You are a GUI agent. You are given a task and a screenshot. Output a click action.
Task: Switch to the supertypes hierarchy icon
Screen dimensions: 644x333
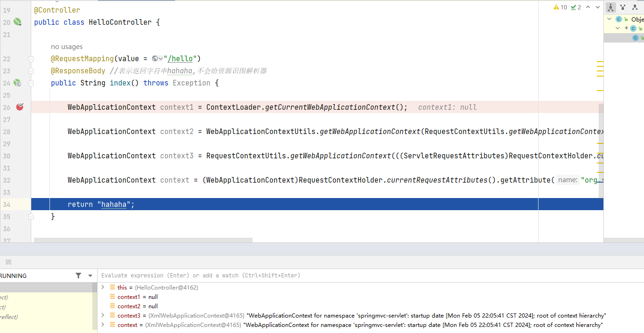coord(623,7)
